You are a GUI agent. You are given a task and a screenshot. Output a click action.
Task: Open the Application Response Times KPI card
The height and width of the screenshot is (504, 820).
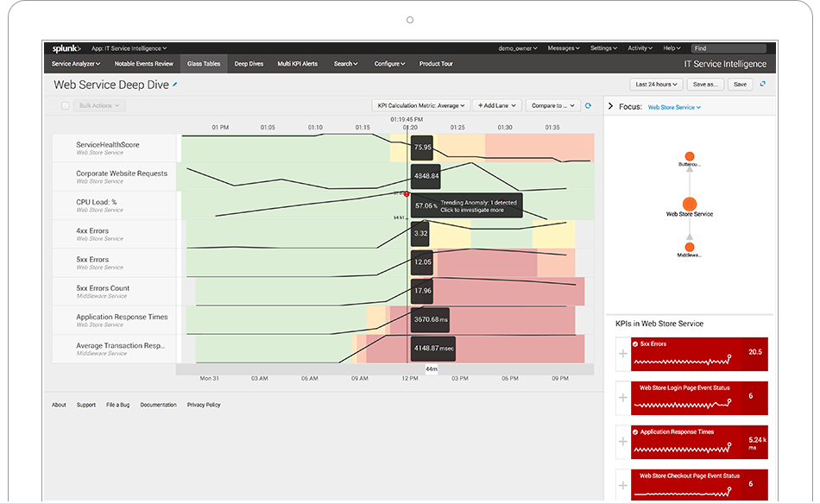pos(699,442)
